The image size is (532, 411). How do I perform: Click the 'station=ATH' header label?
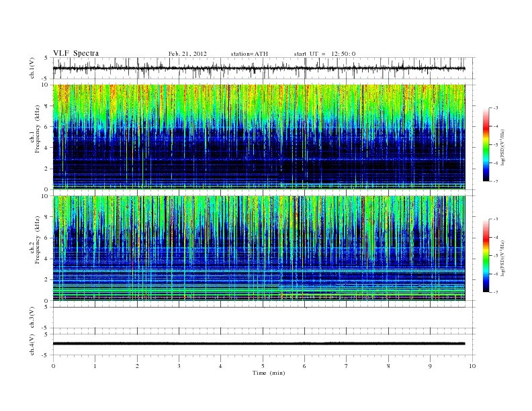[x=249, y=54]
